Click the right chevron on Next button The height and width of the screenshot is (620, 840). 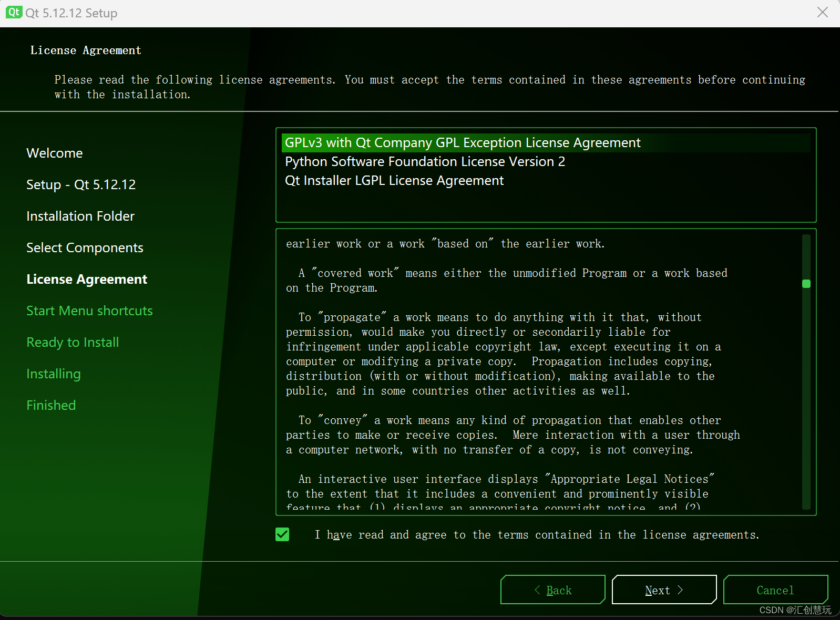point(680,590)
